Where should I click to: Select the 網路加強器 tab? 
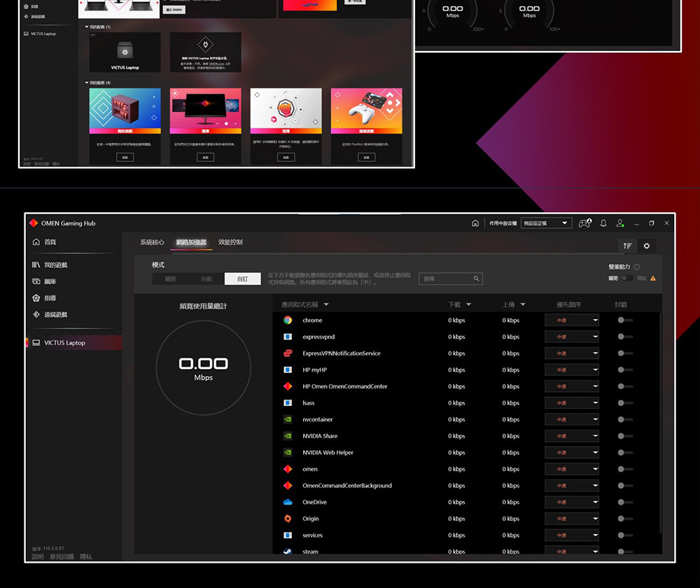[191, 242]
